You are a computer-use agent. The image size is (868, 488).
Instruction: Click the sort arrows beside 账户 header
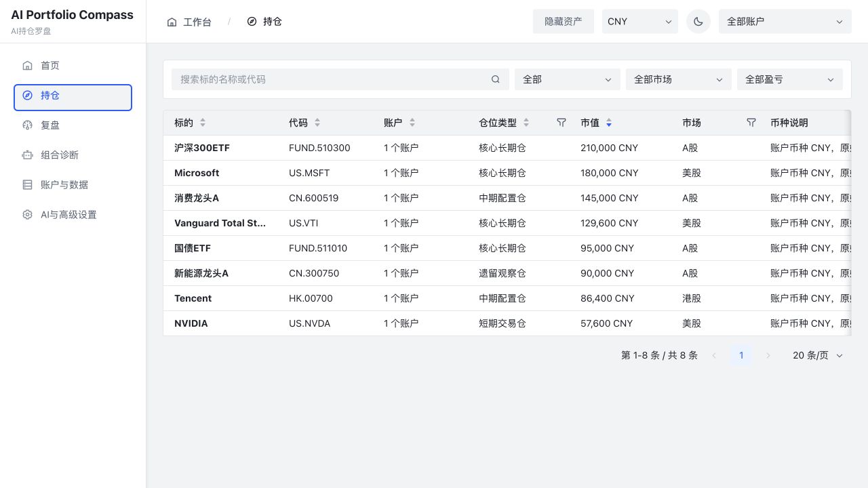412,123
